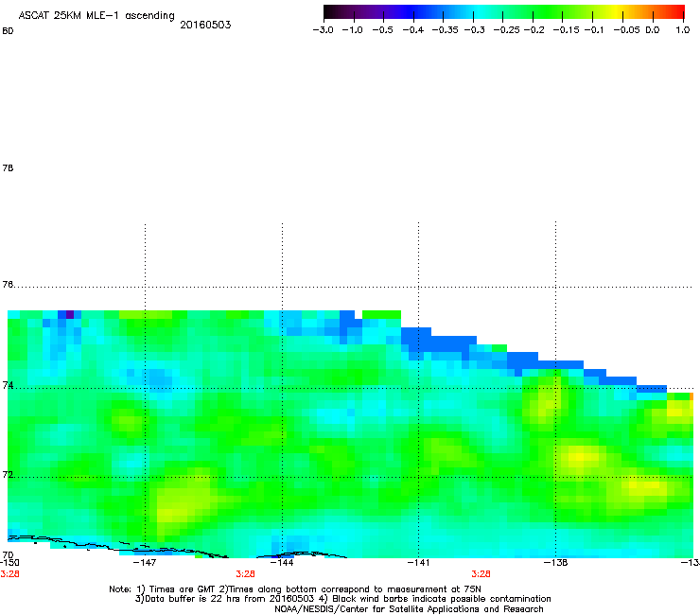Click the latitude 80 axis label
This screenshot has width=700, height=615.
(x=8, y=31)
